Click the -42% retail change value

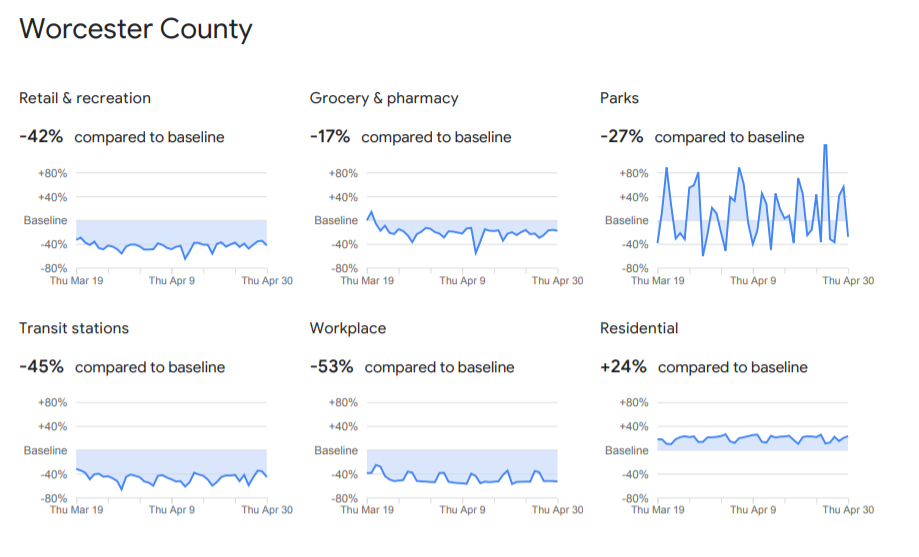point(41,137)
